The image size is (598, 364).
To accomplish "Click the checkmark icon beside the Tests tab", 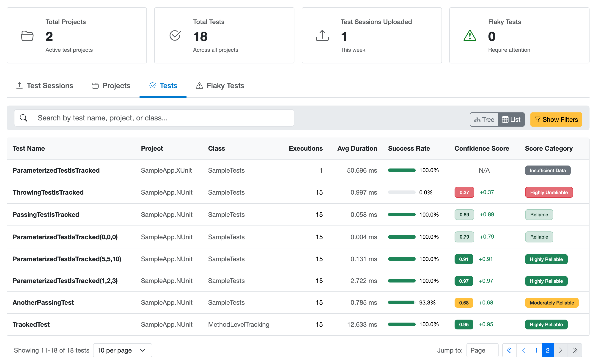I will click(152, 85).
